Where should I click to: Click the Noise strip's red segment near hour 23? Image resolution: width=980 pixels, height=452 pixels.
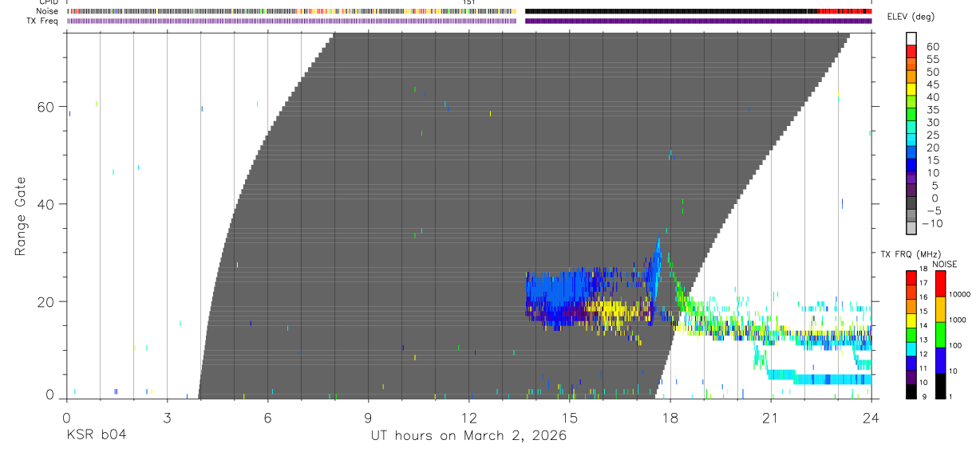845,11
